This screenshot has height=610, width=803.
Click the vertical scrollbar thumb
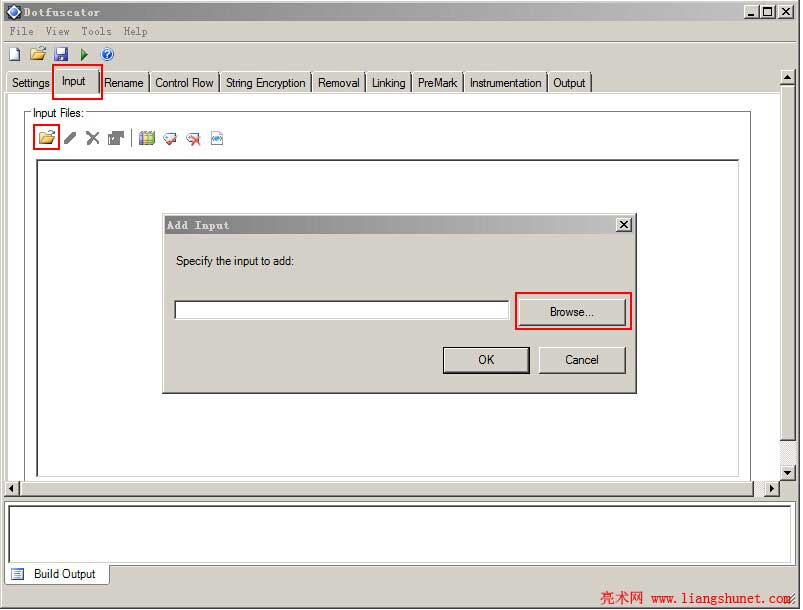(x=788, y=263)
